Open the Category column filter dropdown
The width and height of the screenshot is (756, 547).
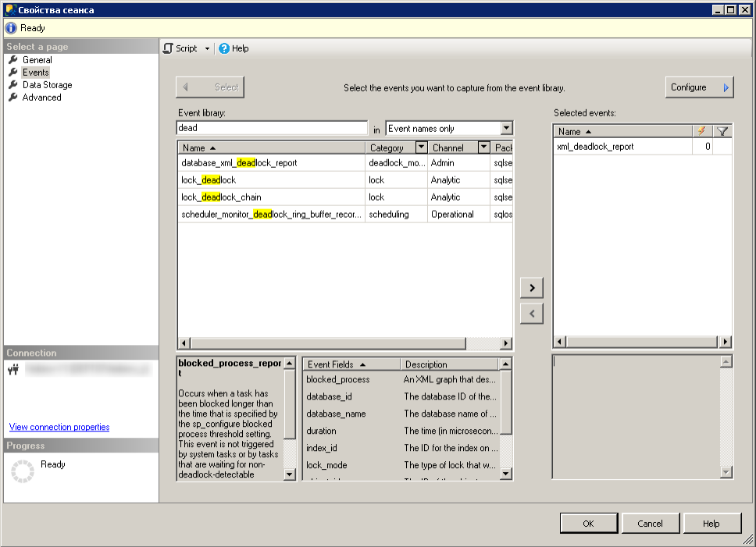point(421,147)
